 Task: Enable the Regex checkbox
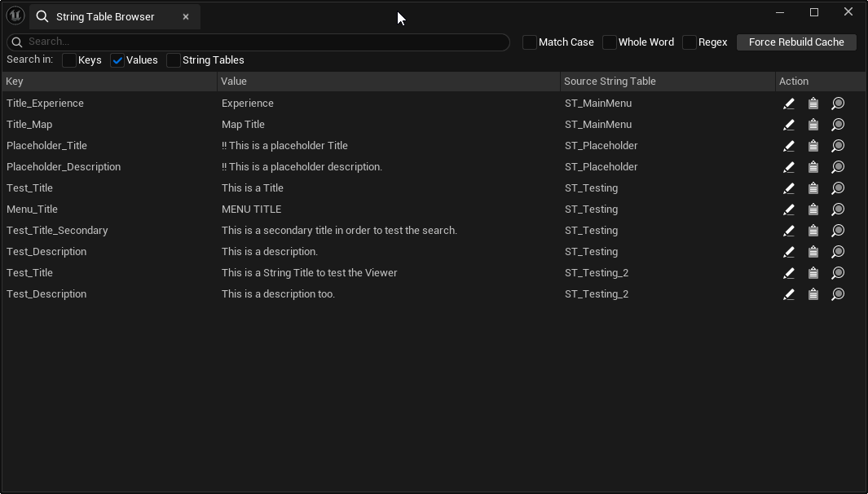tap(690, 42)
